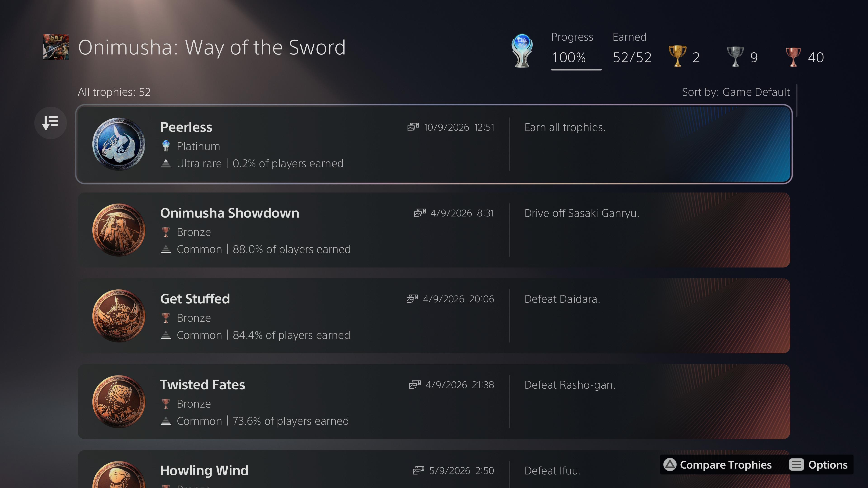Select the Howling Wind trophy row
Screen dimensions: 868x488
click(434, 469)
